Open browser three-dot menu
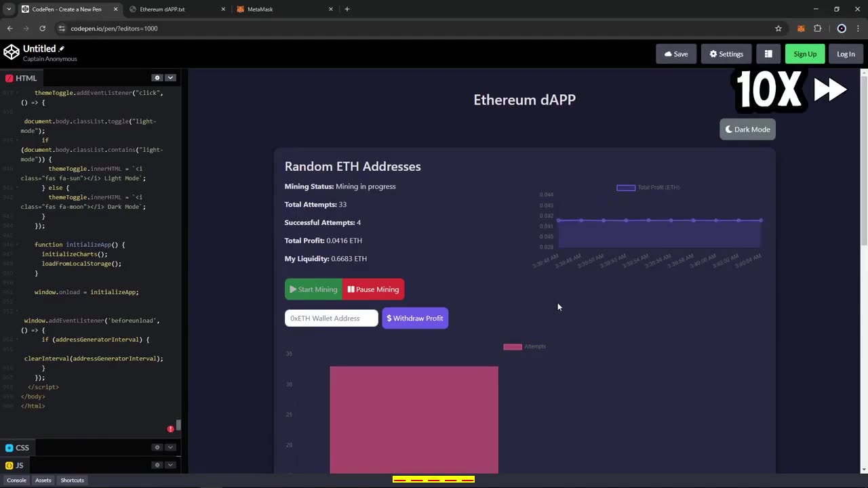 [859, 28]
